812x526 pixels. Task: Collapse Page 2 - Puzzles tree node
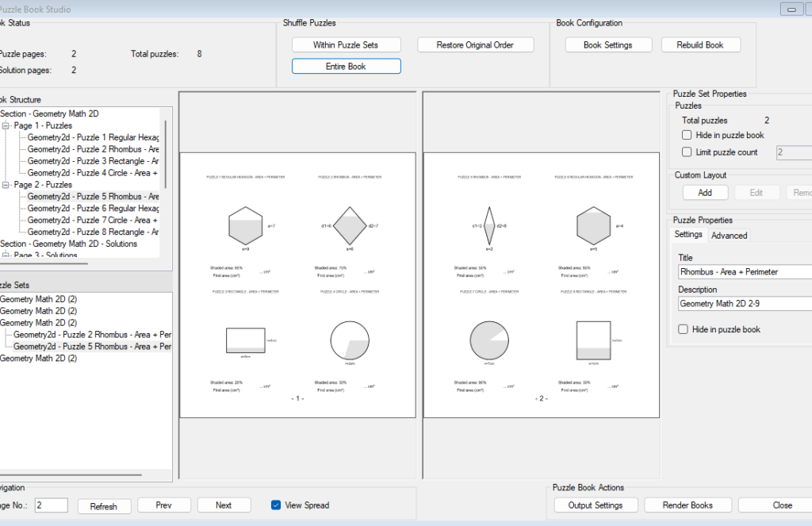tap(6, 185)
